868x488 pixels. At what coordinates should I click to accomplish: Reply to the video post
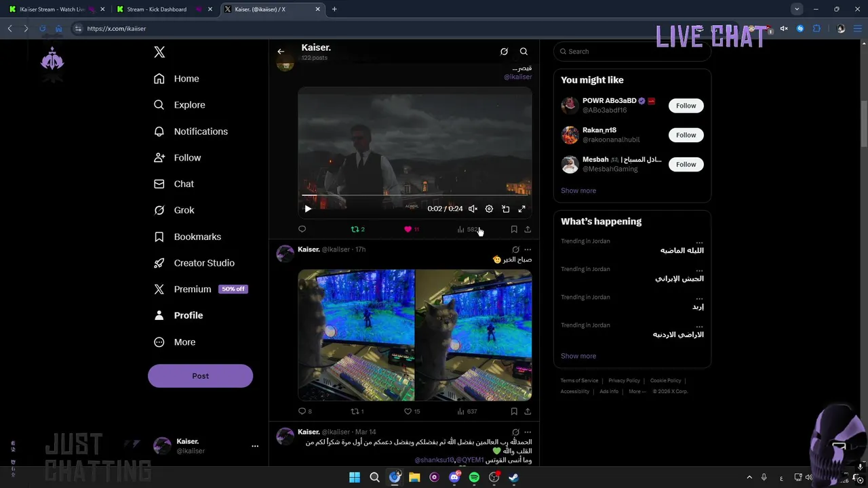302,229
